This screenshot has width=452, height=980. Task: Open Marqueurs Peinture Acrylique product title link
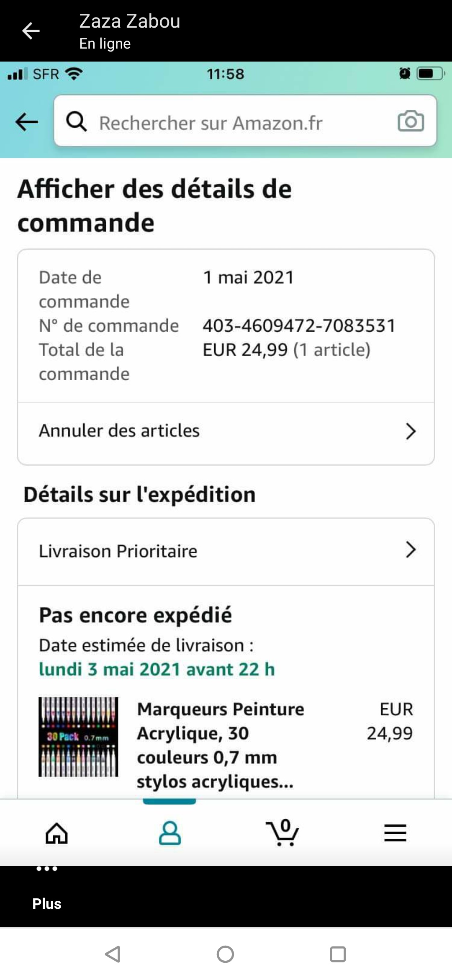point(221,745)
